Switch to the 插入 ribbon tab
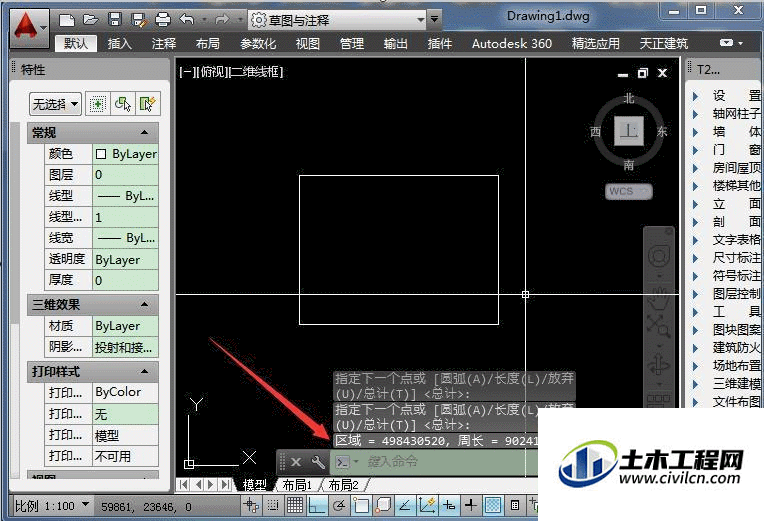764x521 pixels. [x=119, y=43]
